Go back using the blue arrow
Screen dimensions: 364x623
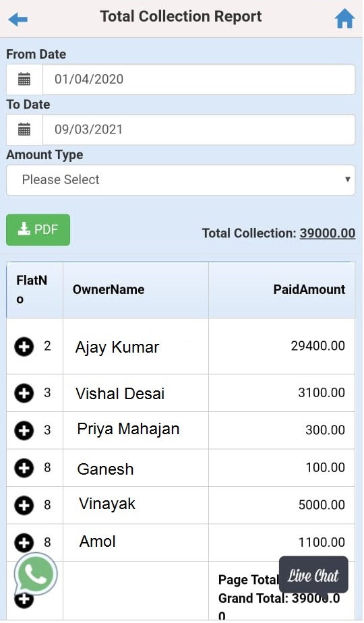(x=18, y=19)
